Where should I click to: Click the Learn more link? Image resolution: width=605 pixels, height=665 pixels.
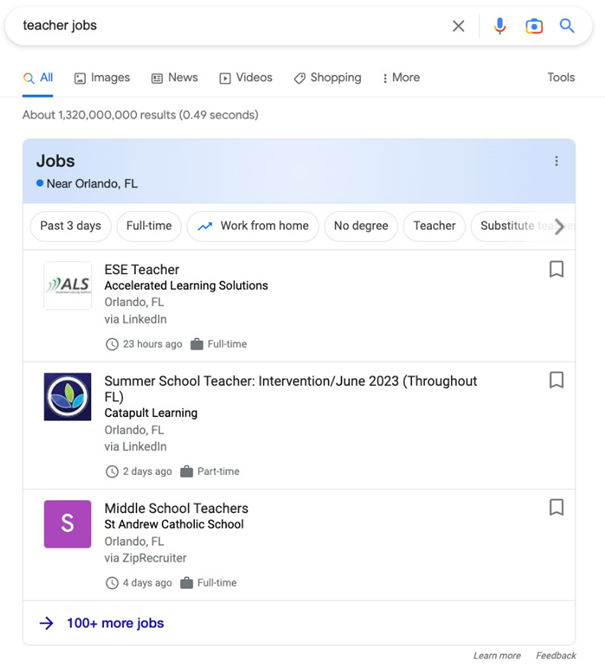[x=497, y=656]
